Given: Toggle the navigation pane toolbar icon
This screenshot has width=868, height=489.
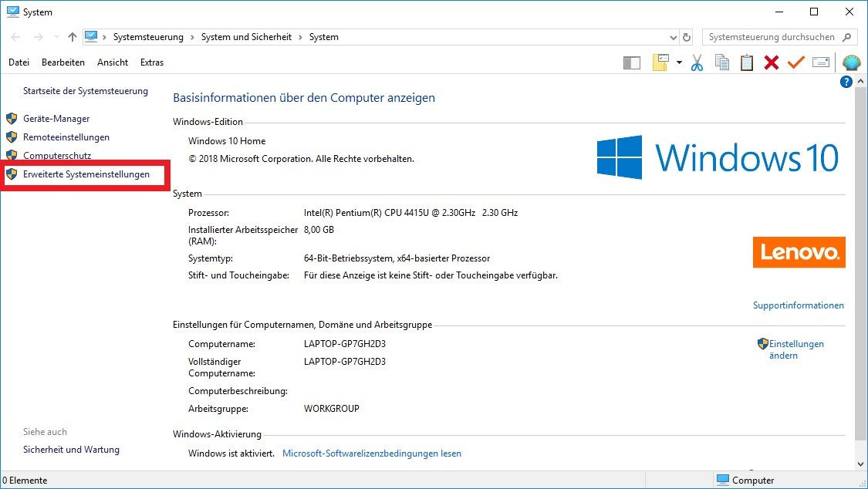Looking at the screenshot, I should click(632, 63).
